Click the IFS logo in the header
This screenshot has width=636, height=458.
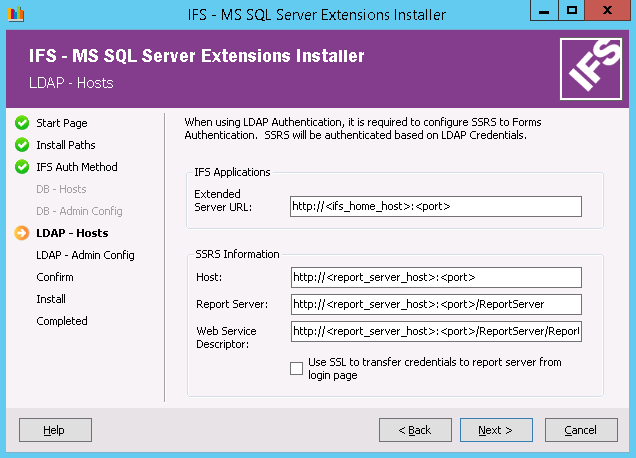click(589, 69)
